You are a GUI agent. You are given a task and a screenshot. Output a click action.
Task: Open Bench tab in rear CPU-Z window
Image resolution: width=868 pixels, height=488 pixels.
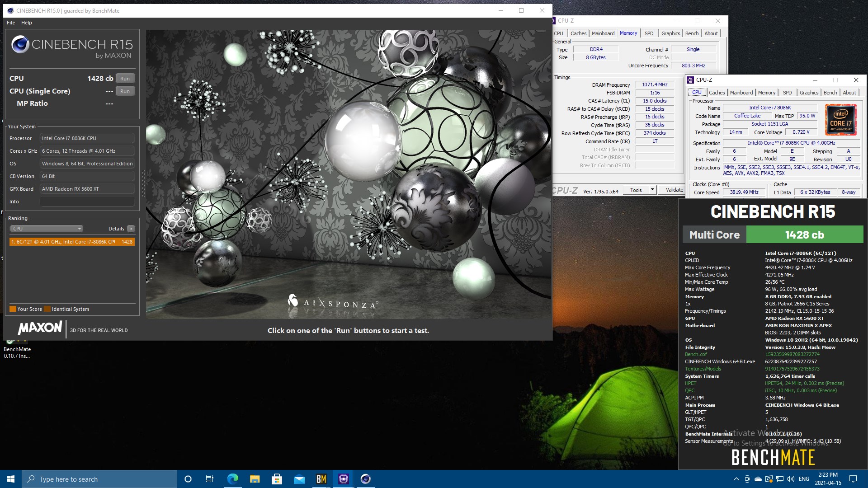[x=692, y=33]
